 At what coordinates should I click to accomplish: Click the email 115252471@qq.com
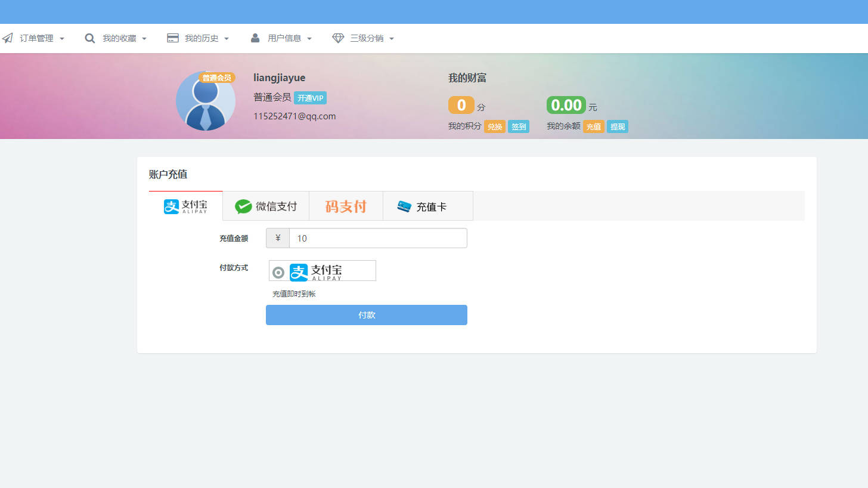pos(294,116)
